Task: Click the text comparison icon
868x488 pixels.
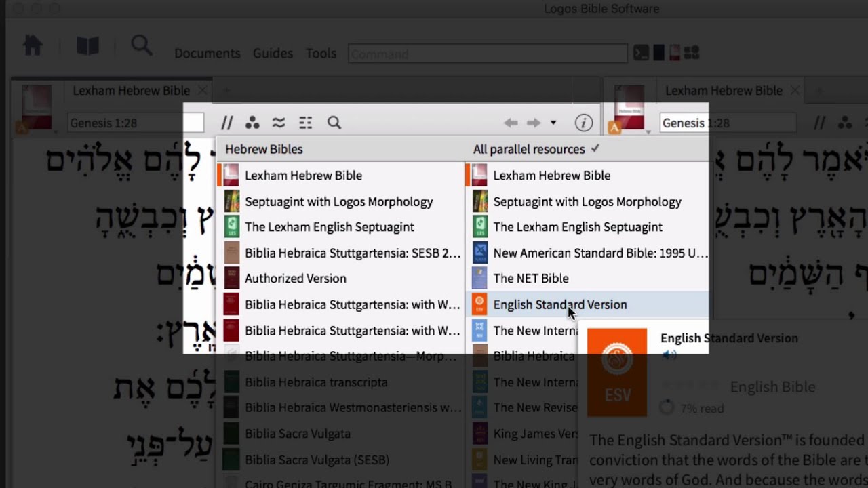Action: pos(279,123)
